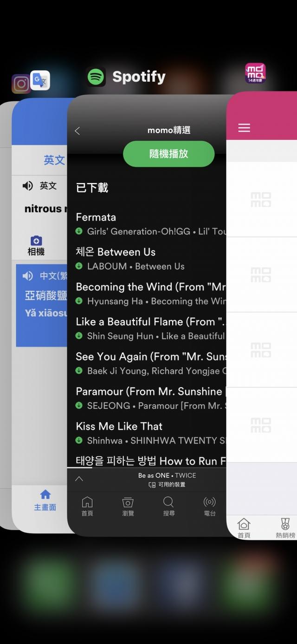Play English pronunciation speaker icon

coord(28,186)
